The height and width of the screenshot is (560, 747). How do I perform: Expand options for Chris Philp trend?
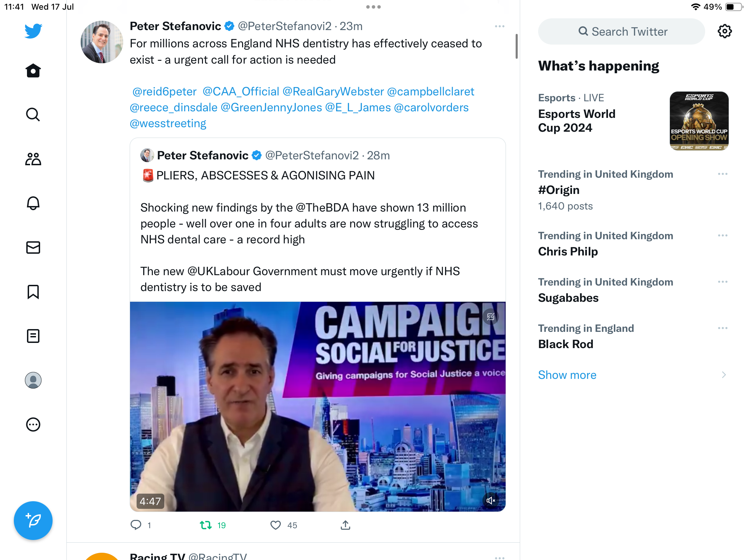click(722, 235)
